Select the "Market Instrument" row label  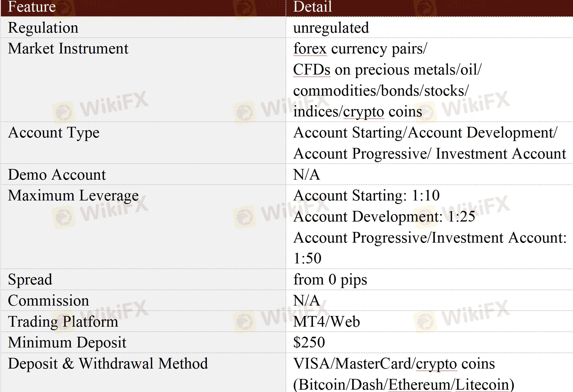tap(68, 48)
